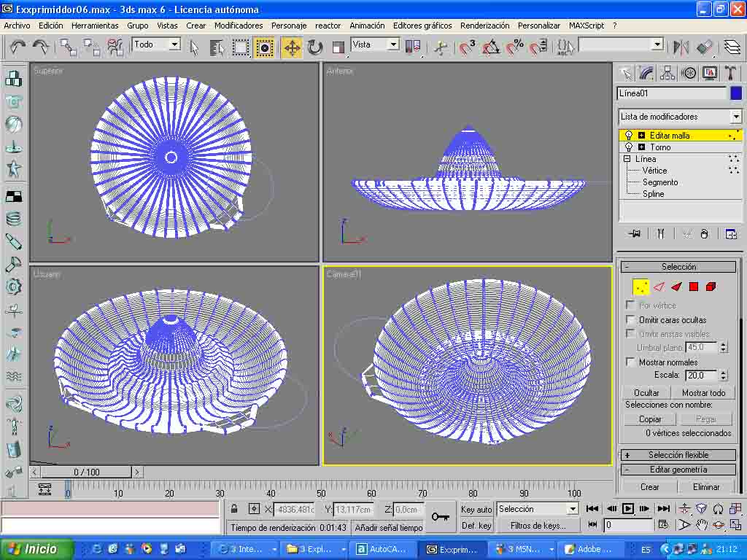This screenshot has width=747, height=560.
Task: Click the 0 / 100 time slider
Action: tap(86, 472)
